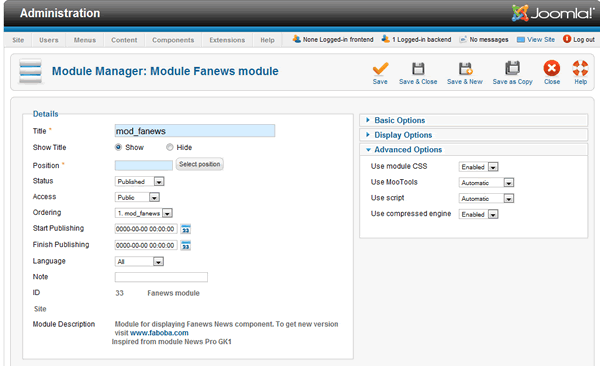Click the logged-in frontend user icon
Viewport: 600px width, 366px height.
pos(297,39)
